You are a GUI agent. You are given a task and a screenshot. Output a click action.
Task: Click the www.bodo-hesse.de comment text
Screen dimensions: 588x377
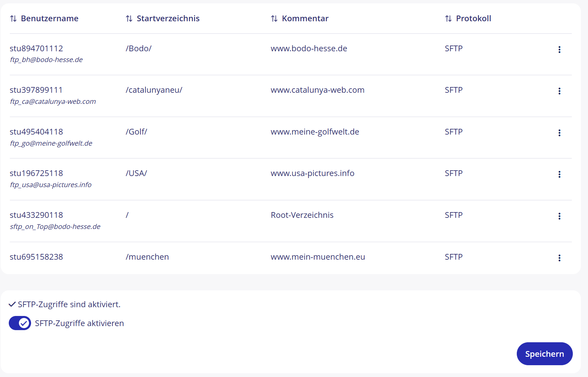pos(309,49)
